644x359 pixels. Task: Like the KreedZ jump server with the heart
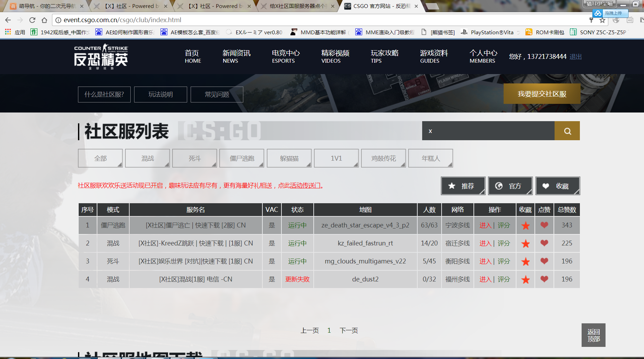pos(544,243)
